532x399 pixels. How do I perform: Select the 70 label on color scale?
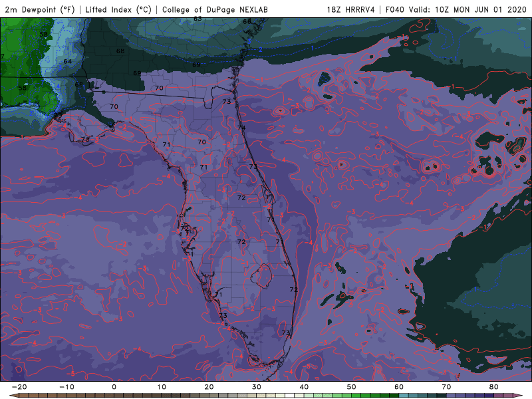click(x=446, y=387)
